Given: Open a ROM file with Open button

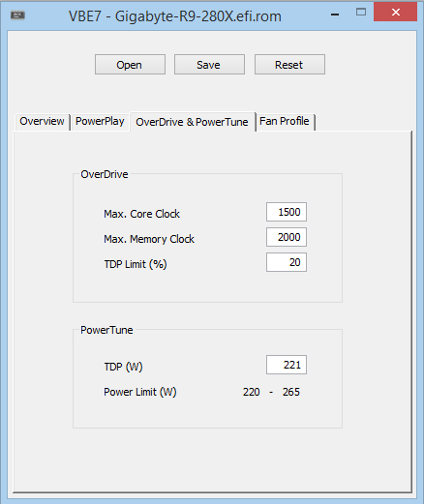Looking at the screenshot, I should (x=130, y=65).
